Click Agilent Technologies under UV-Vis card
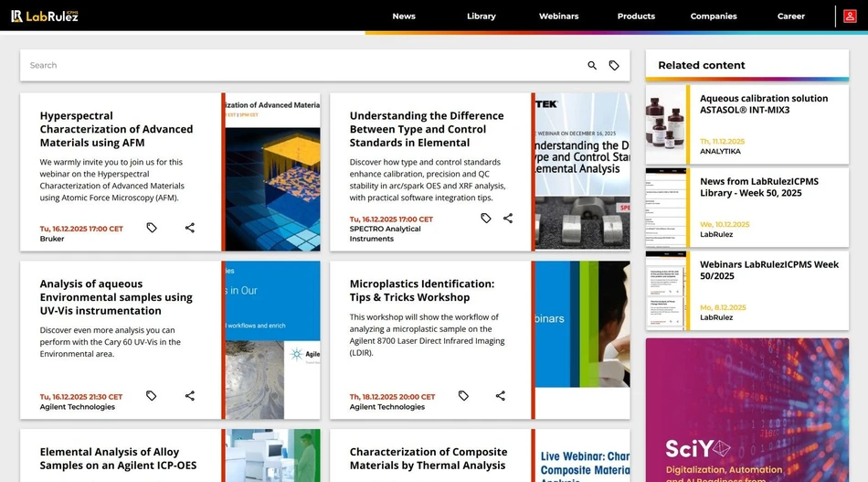 pos(78,407)
